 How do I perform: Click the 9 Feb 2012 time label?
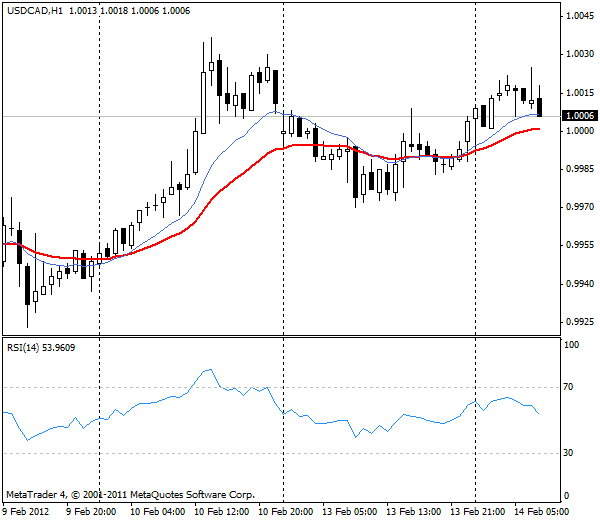26,512
